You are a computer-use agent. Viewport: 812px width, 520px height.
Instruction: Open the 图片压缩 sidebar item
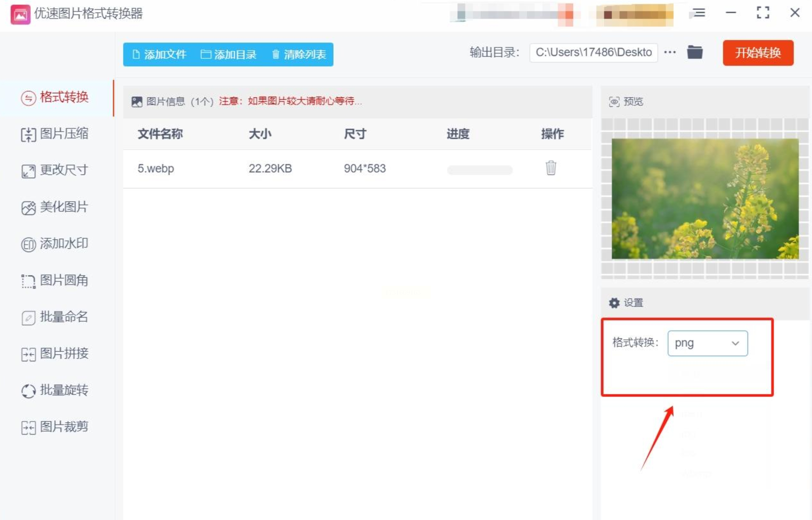click(57, 134)
